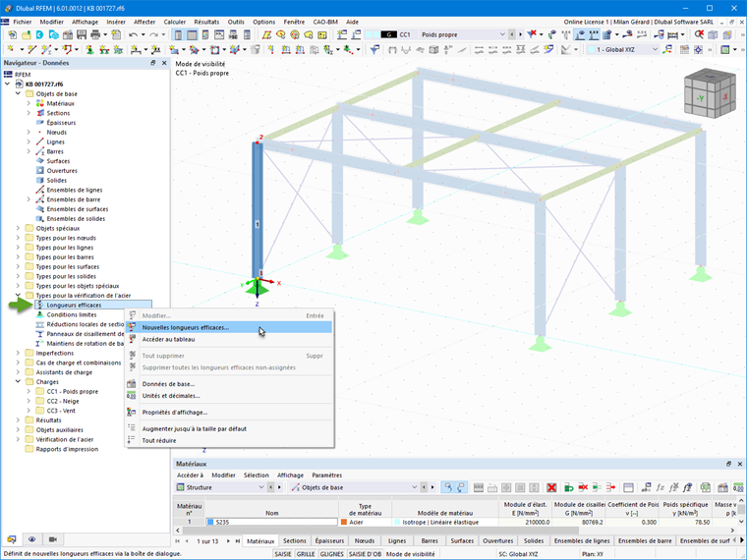Choose Tout réduire in context menu
The image size is (747, 560).
point(229,440)
